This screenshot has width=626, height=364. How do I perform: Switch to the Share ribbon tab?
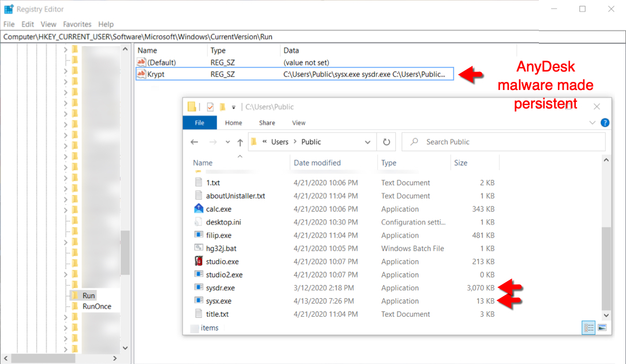click(x=267, y=123)
